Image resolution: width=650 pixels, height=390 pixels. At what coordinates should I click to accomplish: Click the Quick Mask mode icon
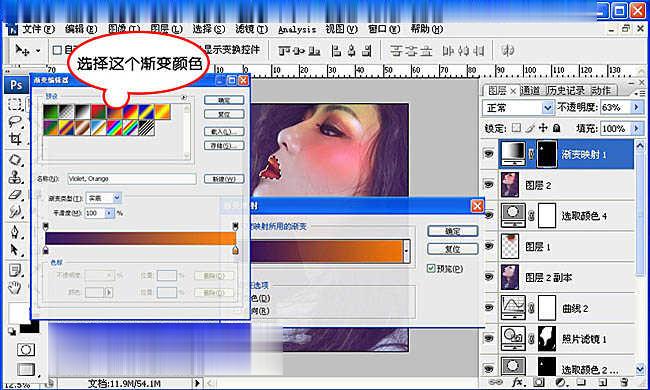pos(26,350)
